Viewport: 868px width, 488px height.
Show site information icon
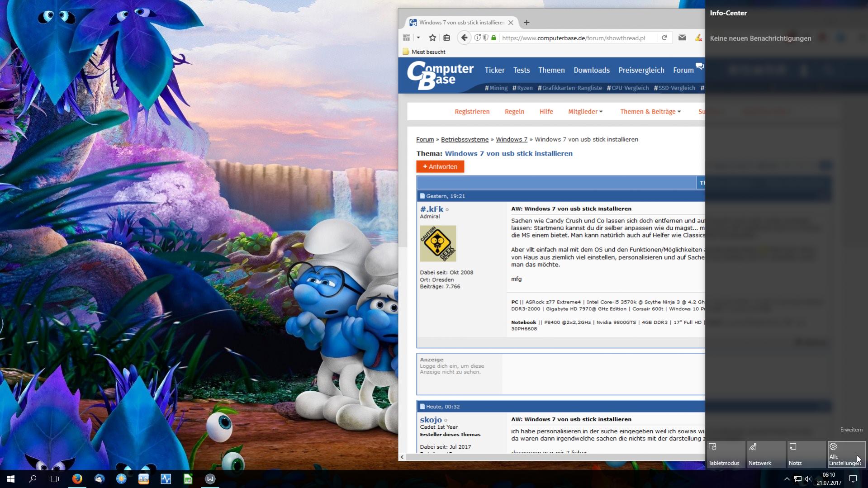coord(477,38)
